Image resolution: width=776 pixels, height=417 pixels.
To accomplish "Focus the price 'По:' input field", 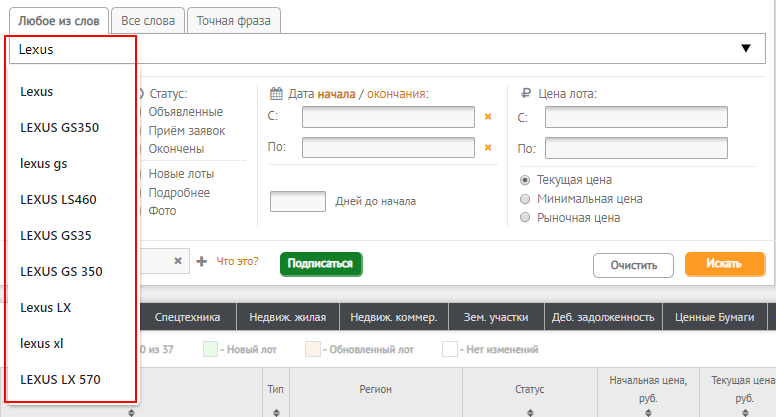I will (x=636, y=148).
